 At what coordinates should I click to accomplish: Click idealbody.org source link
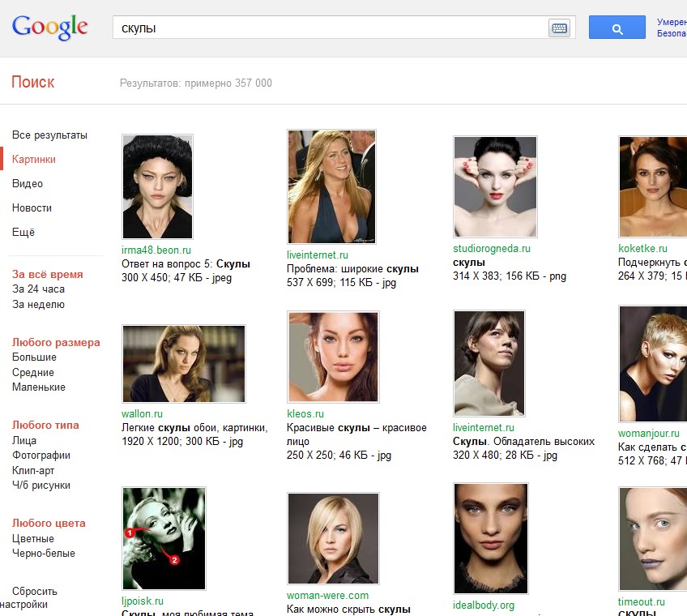click(x=484, y=605)
